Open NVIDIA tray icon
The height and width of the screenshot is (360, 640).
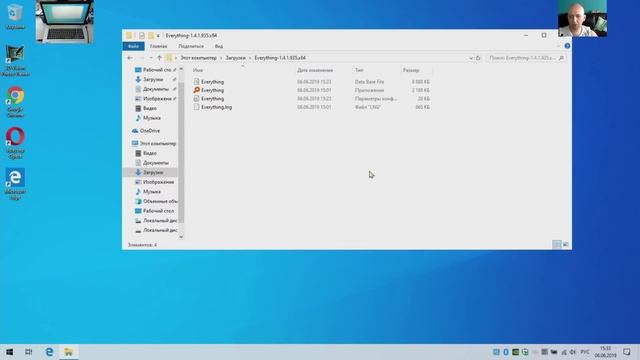point(516,352)
